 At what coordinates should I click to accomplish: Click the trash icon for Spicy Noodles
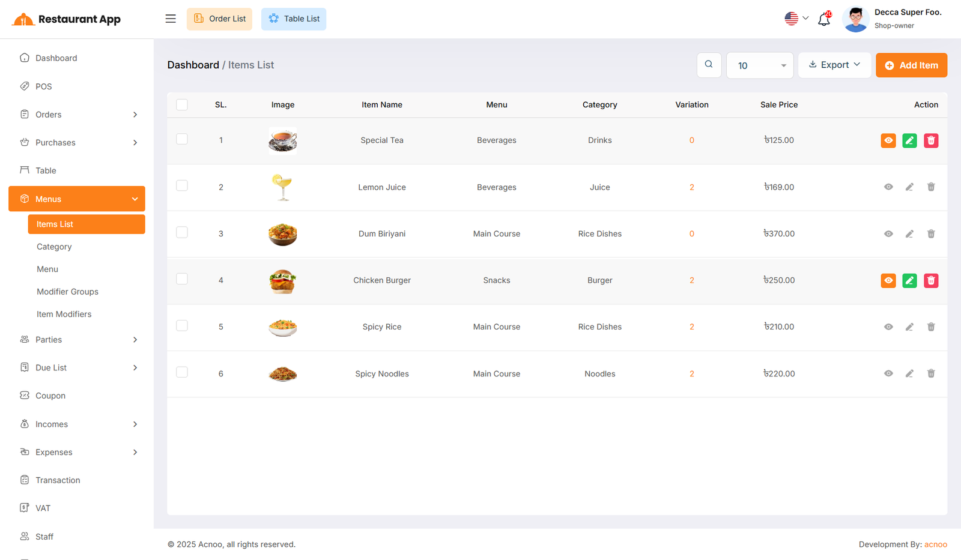931,373
